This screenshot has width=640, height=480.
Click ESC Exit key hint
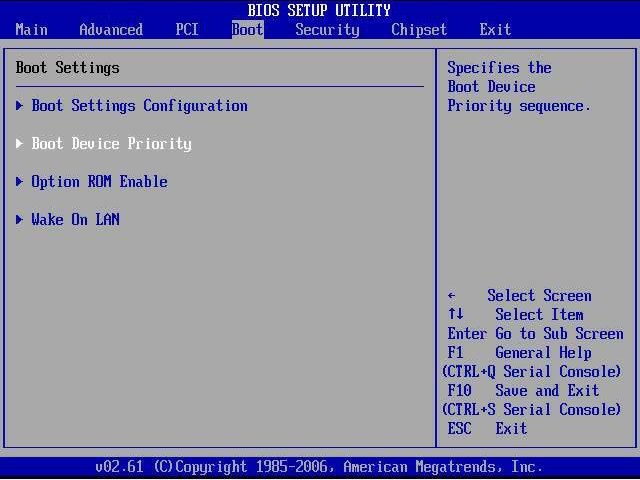coord(487,429)
